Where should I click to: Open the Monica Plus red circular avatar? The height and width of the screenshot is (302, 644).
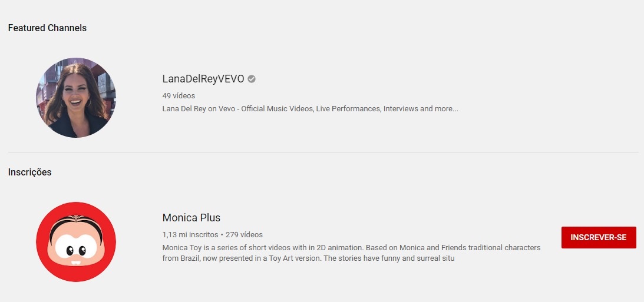(76, 242)
